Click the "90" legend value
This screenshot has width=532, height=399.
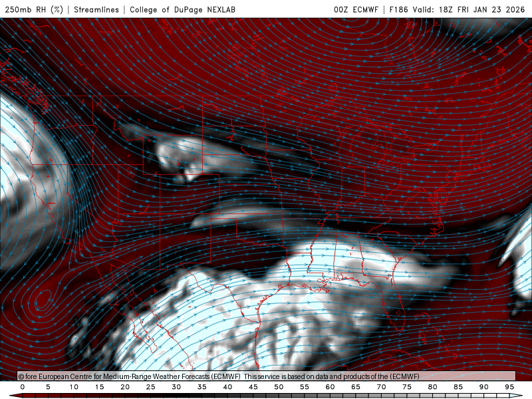[484, 387]
